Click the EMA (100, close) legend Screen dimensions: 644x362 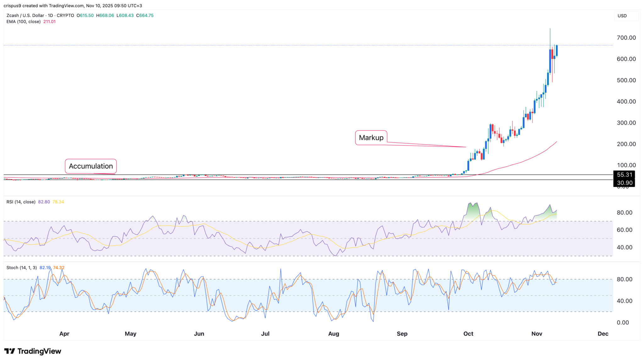(x=24, y=22)
